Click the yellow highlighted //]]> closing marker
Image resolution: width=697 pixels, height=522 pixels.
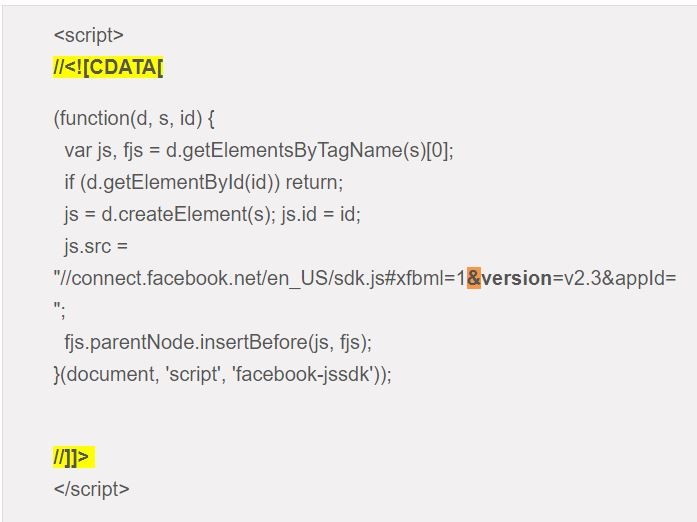pos(74,457)
